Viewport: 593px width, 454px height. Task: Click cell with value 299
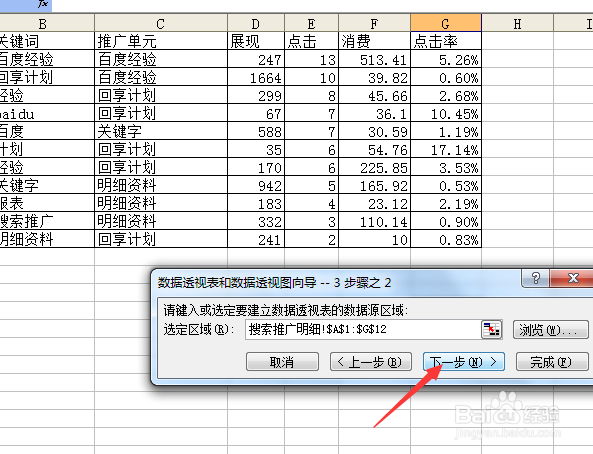(256, 95)
